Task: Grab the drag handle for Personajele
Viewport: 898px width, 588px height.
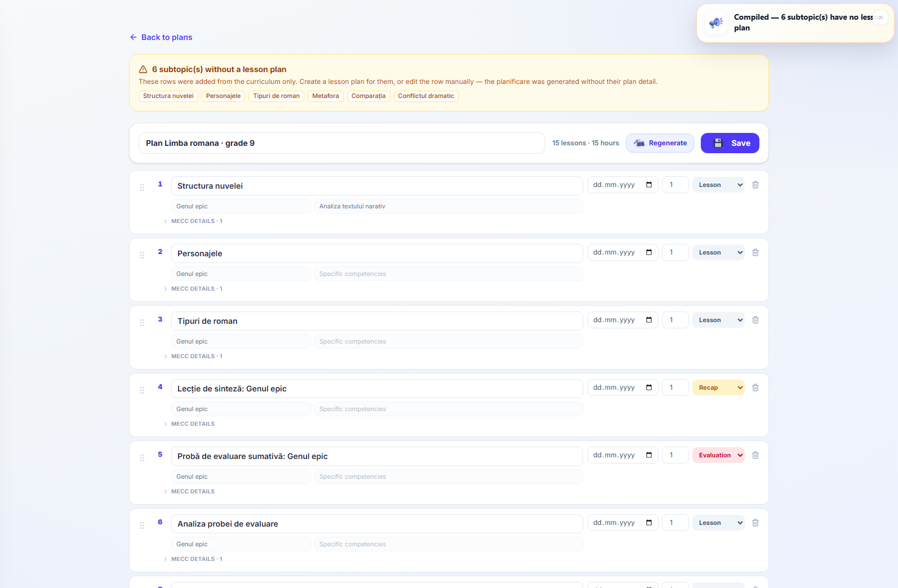Action: [x=142, y=255]
